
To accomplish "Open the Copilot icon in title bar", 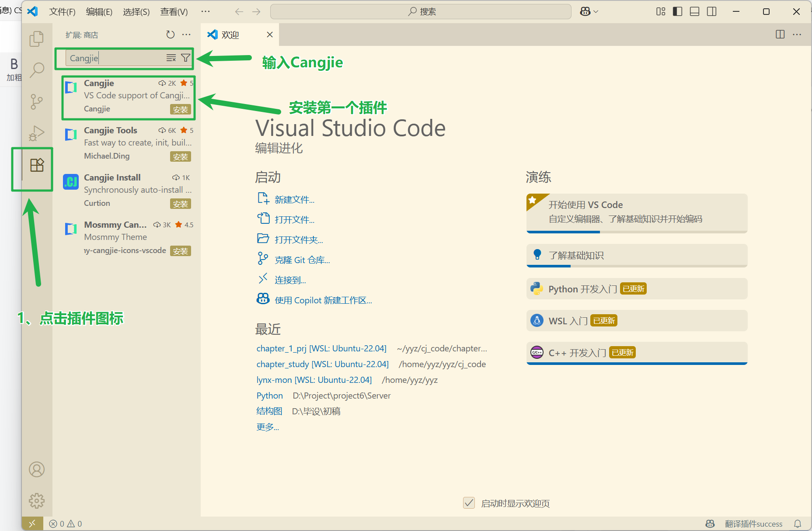I will pos(585,12).
